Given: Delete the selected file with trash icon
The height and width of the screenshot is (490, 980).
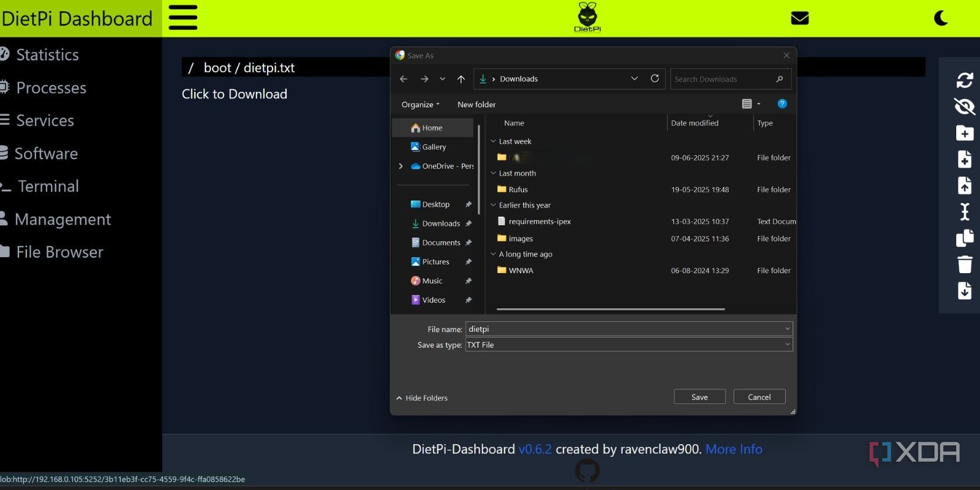Looking at the screenshot, I should point(965,264).
